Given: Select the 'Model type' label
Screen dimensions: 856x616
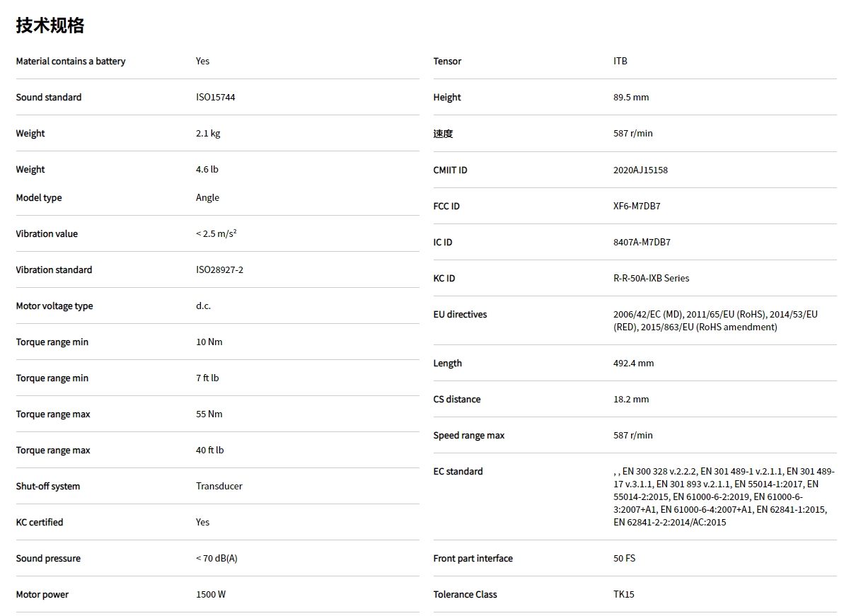Looking at the screenshot, I should pos(39,198).
